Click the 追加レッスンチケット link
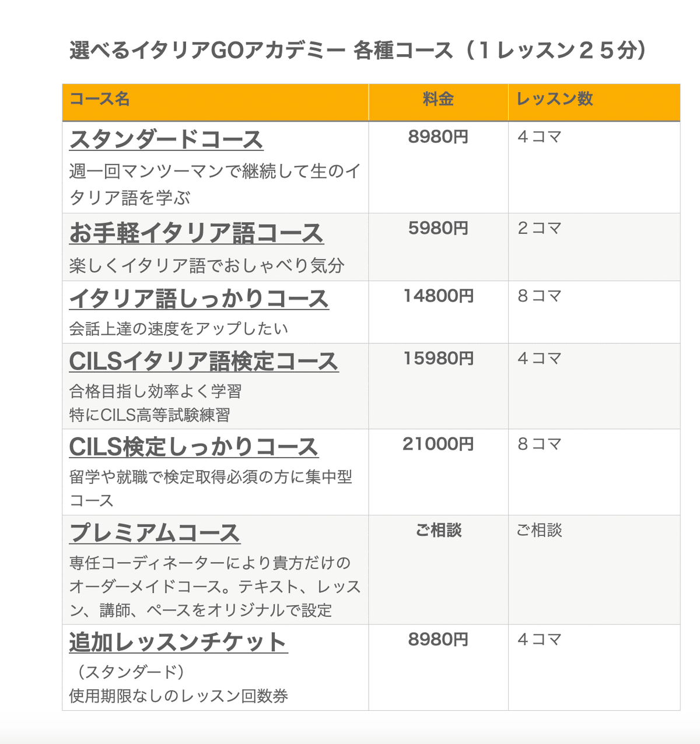Viewport: 700px width, 744px height. click(x=178, y=643)
